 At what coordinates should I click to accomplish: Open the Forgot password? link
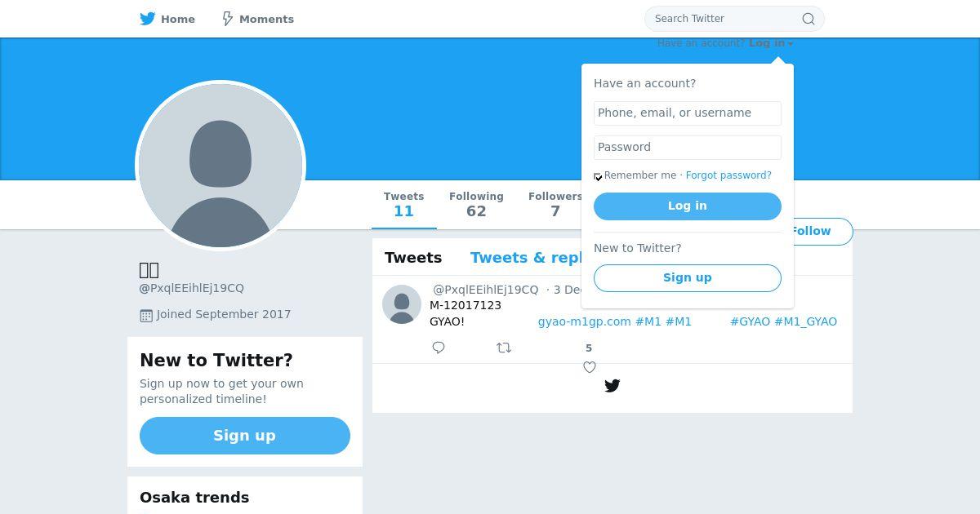pyautogui.click(x=728, y=175)
